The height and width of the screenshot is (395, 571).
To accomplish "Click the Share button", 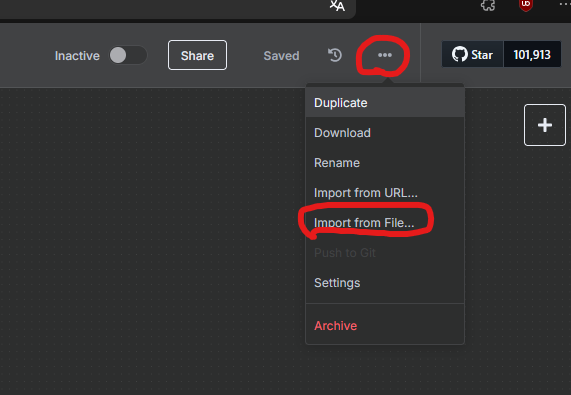I will (197, 55).
